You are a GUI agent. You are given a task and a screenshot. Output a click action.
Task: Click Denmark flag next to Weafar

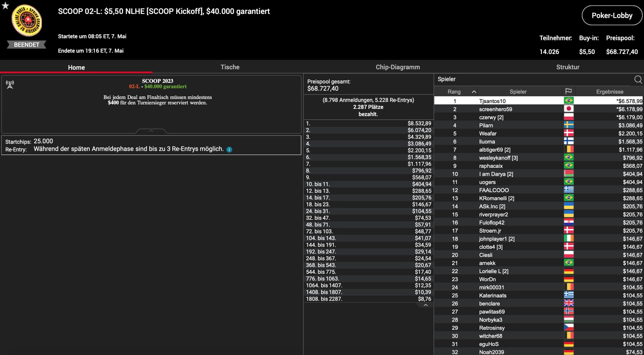click(x=569, y=133)
